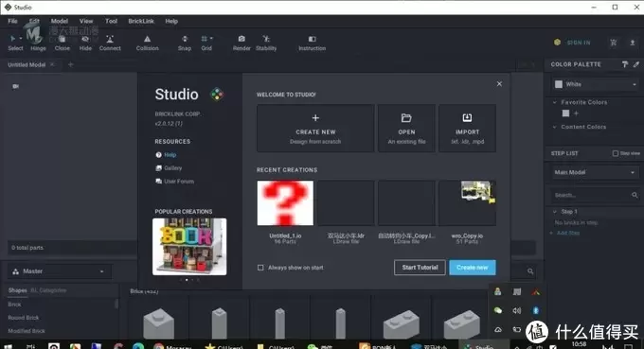Collapse the Favorite Colors section
The width and height of the screenshot is (644, 349).
[554, 102]
